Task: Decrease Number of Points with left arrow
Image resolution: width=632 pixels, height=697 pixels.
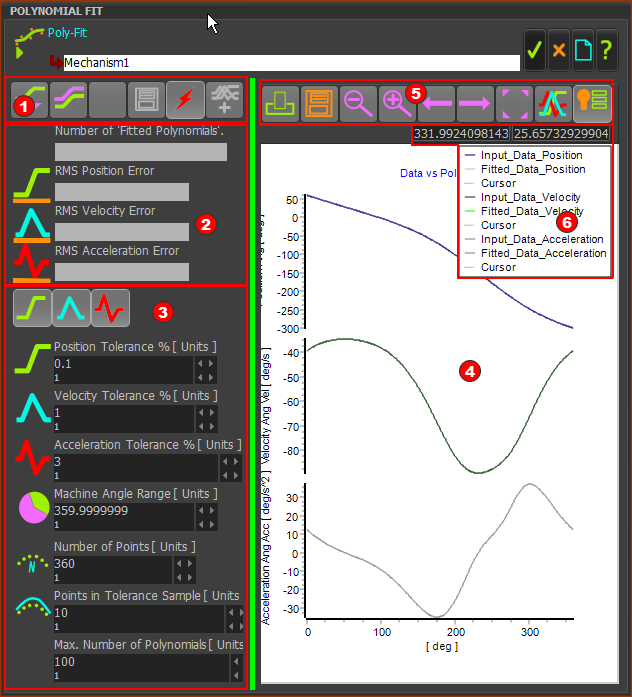Action: [179, 564]
